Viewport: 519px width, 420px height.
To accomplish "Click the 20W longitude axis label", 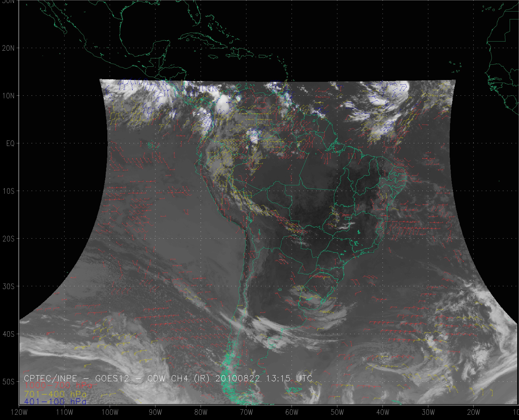I will (x=474, y=412).
